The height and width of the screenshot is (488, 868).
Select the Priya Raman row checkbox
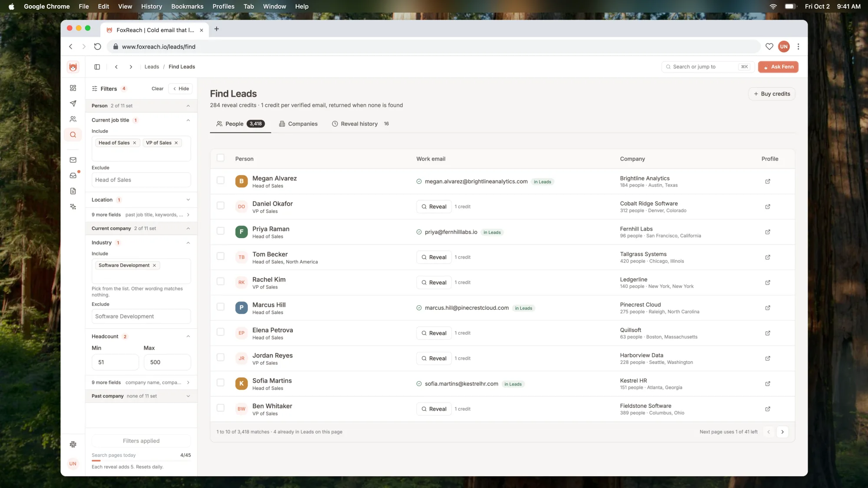[220, 231]
